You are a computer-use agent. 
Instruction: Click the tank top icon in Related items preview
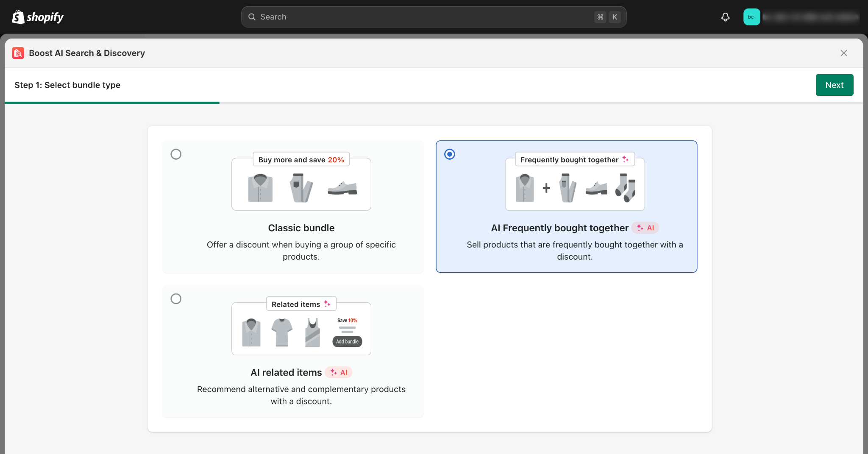point(313,332)
